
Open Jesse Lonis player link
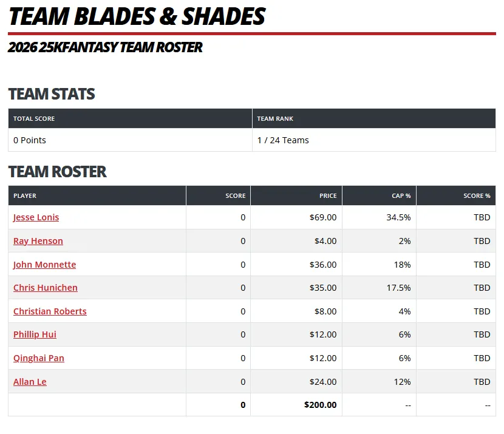click(x=36, y=217)
